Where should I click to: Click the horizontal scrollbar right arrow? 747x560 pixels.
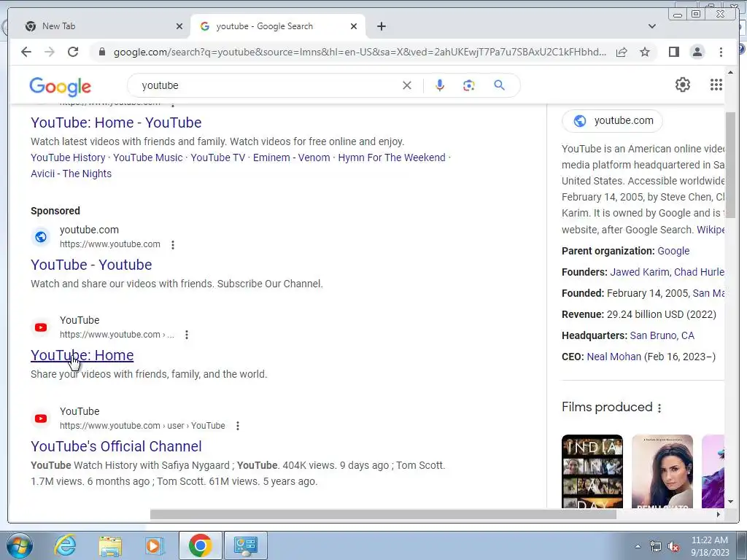pyautogui.click(x=719, y=514)
